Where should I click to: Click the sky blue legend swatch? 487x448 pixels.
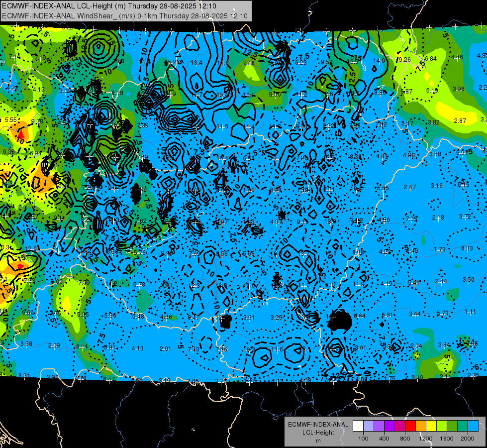[x=473, y=426]
